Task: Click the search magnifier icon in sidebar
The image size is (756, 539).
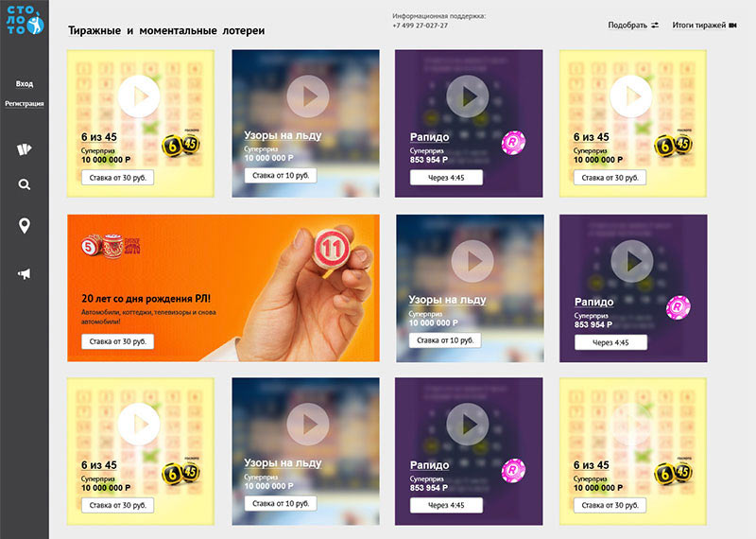Action: [25, 184]
